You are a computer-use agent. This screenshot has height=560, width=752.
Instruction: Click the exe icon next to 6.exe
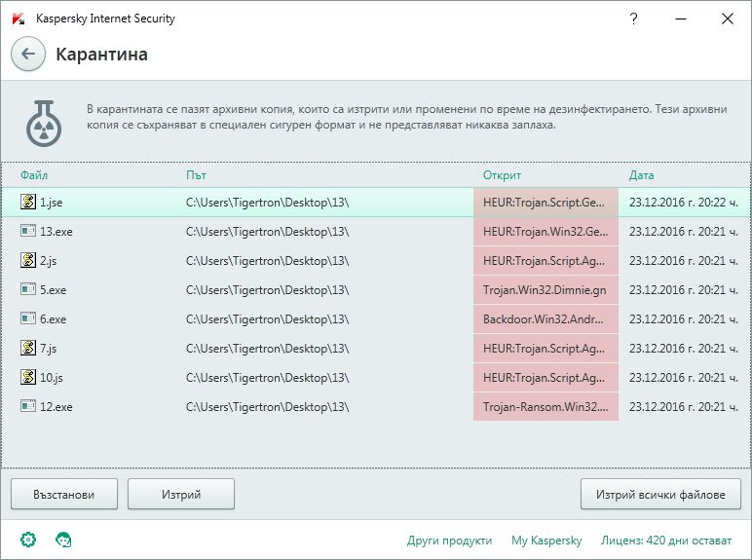(x=28, y=318)
